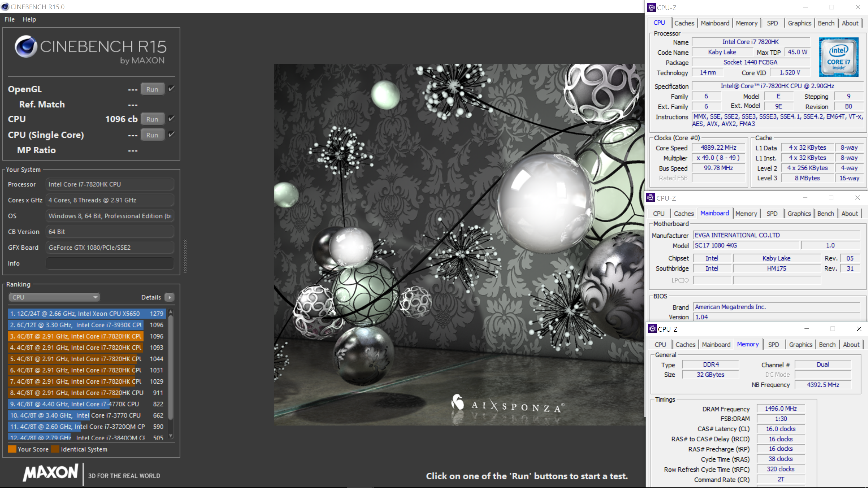Switch to Caches tab in top CPU-Z window
This screenshot has height=488, width=868.
click(x=684, y=23)
